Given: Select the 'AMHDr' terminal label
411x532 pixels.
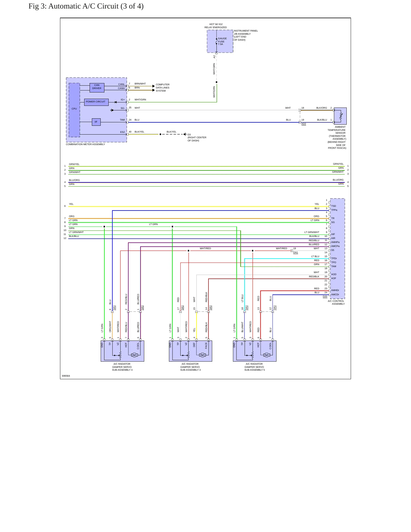Looking at the screenshot, I should click(x=335, y=290).
